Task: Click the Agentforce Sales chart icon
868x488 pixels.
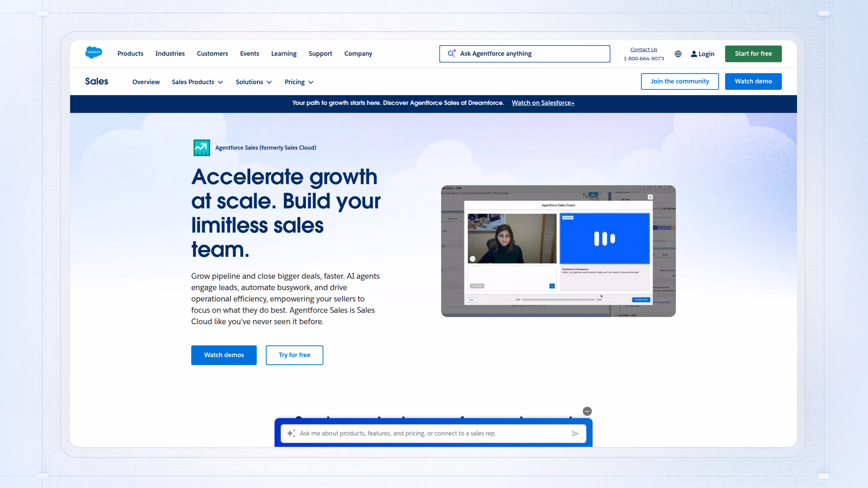Action: [x=201, y=148]
